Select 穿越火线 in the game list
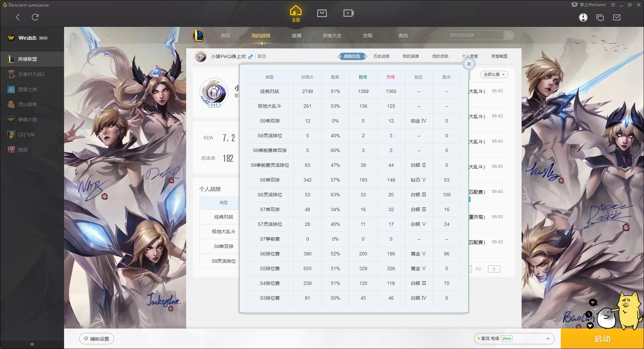644x349 pixels. [x=32, y=119]
